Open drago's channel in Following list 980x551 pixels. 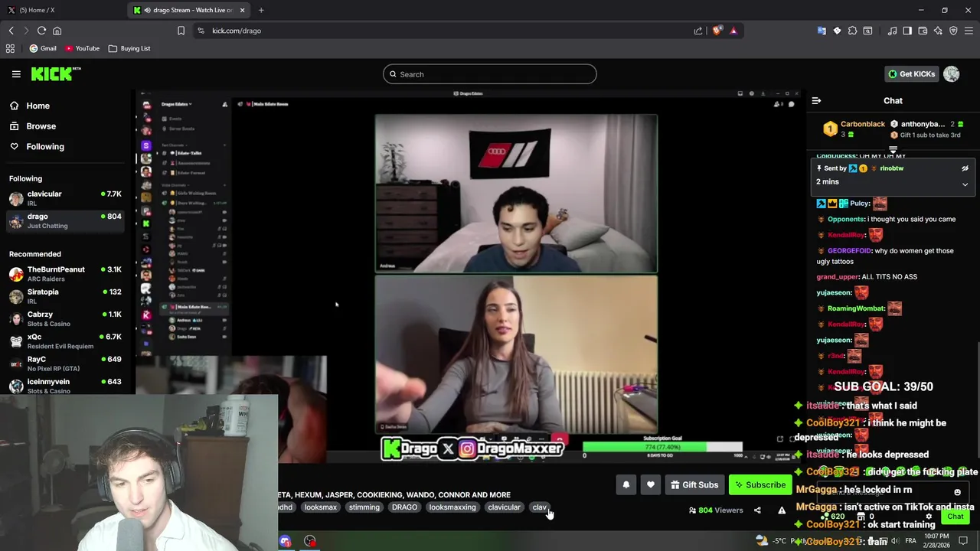click(x=65, y=220)
